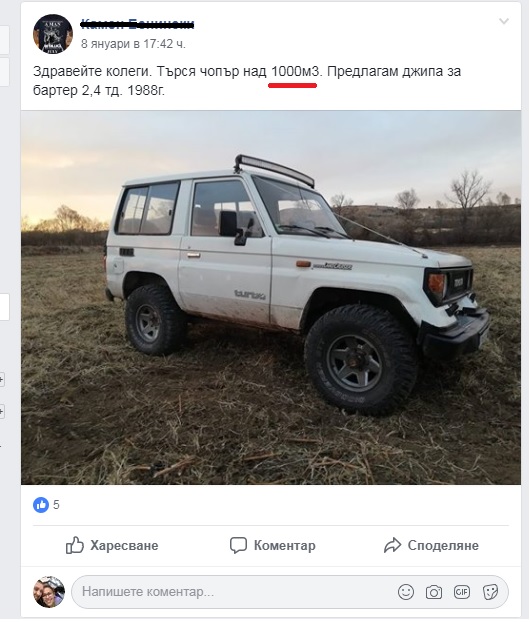Click the blue like reaction icon
The image size is (530, 622).
click(41, 505)
